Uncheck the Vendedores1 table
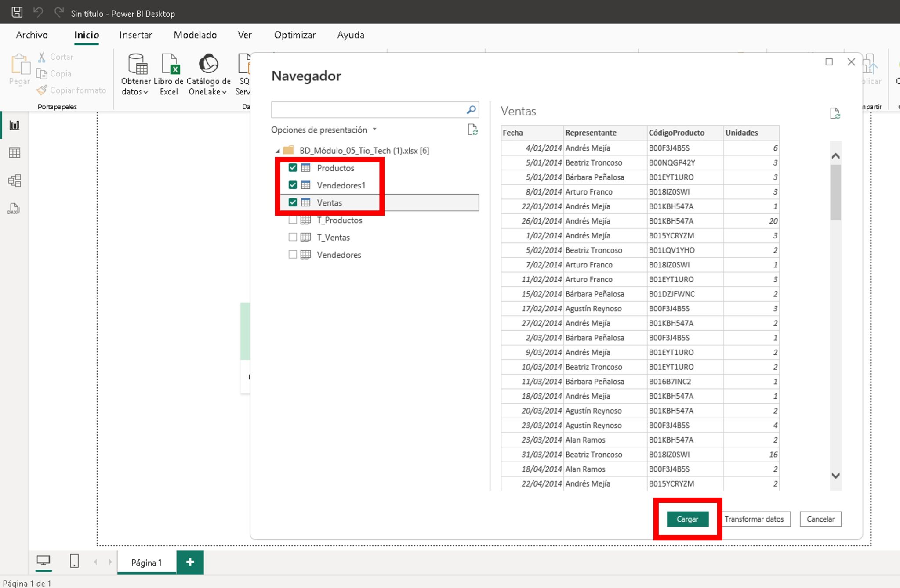Viewport: 900px width, 588px height. pyautogui.click(x=293, y=185)
